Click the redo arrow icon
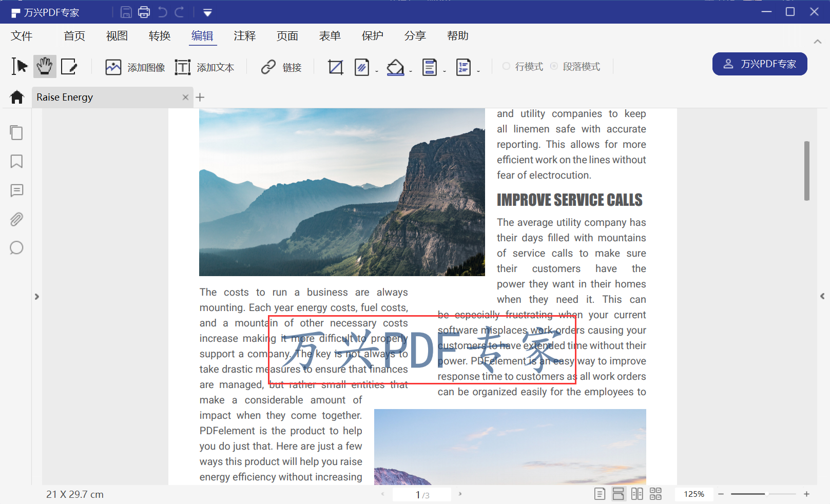The width and height of the screenshot is (830, 504). tap(179, 12)
